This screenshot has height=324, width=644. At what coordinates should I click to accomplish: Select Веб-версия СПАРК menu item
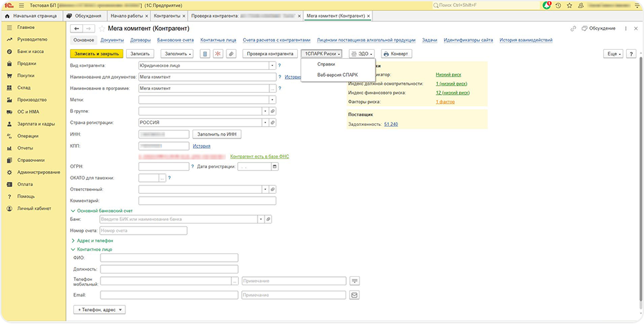click(338, 75)
